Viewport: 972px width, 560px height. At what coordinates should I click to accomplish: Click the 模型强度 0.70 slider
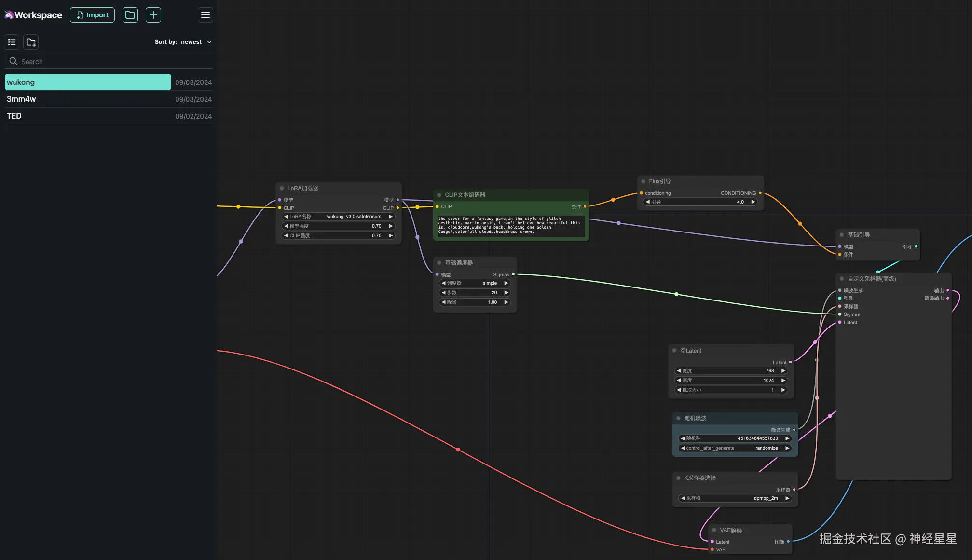coord(338,226)
